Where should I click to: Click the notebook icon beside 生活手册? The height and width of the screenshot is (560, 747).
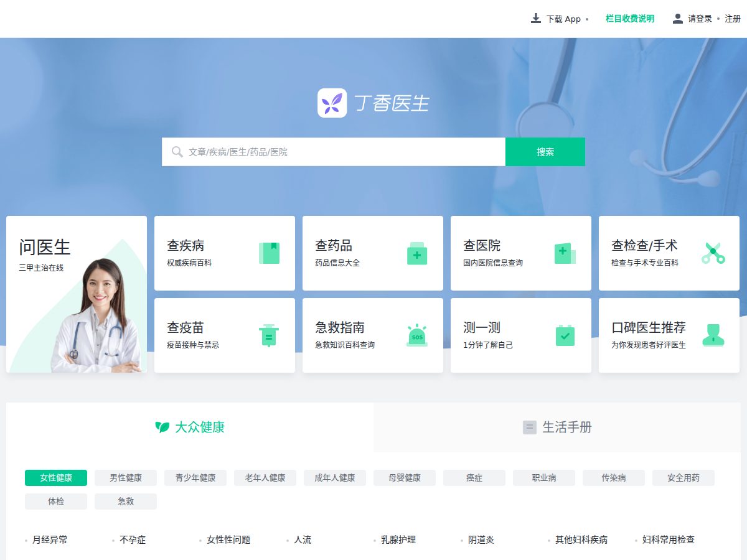tap(530, 427)
